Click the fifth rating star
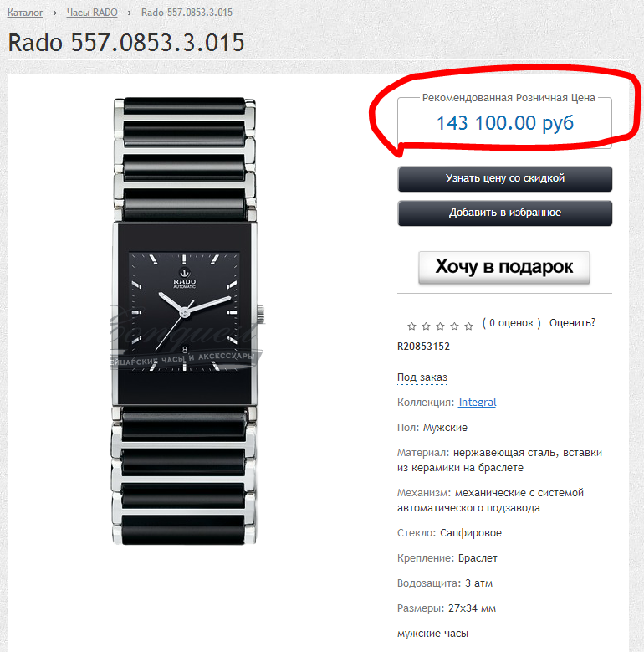The height and width of the screenshot is (652, 644). [468, 326]
